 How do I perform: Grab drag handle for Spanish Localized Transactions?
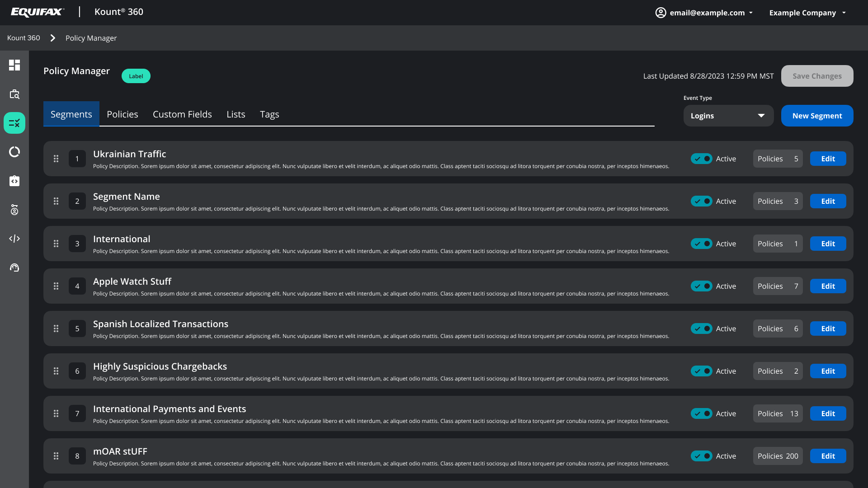pos(56,328)
